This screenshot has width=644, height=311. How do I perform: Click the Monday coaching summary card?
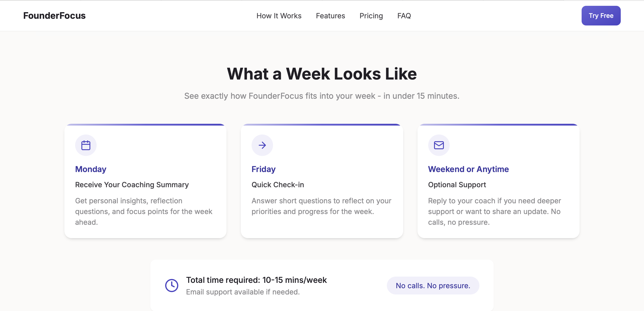[x=146, y=181]
